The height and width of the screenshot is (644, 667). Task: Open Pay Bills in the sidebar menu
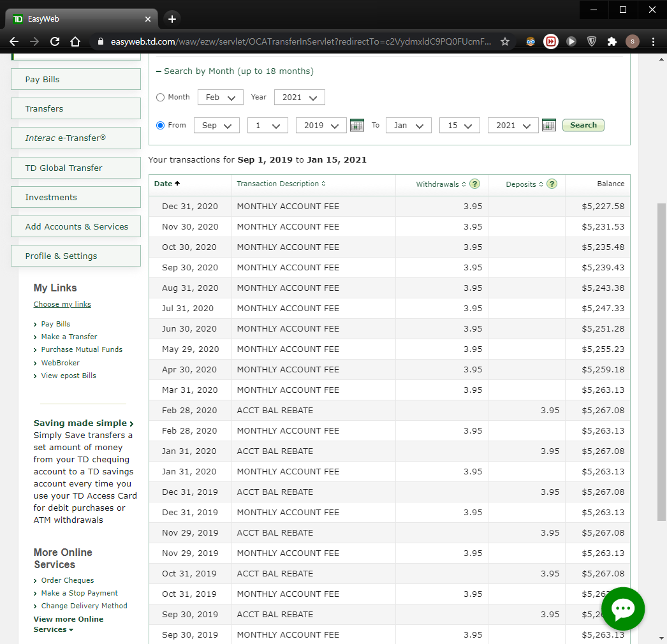pyautogui.click(x=76, y=79)
